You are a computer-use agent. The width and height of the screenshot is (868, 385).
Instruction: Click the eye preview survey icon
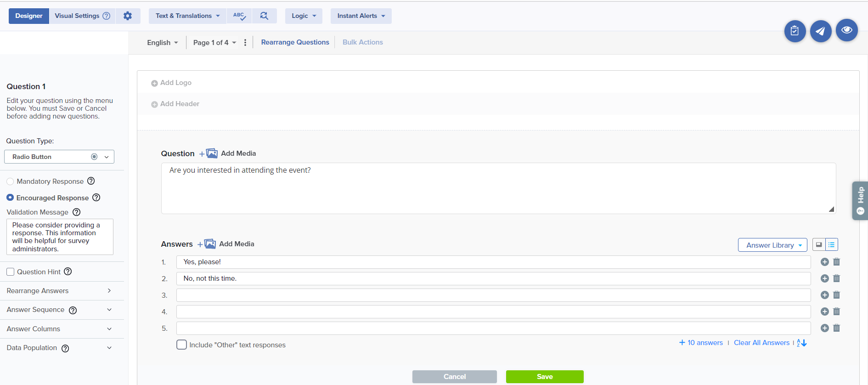coord(846,30)
